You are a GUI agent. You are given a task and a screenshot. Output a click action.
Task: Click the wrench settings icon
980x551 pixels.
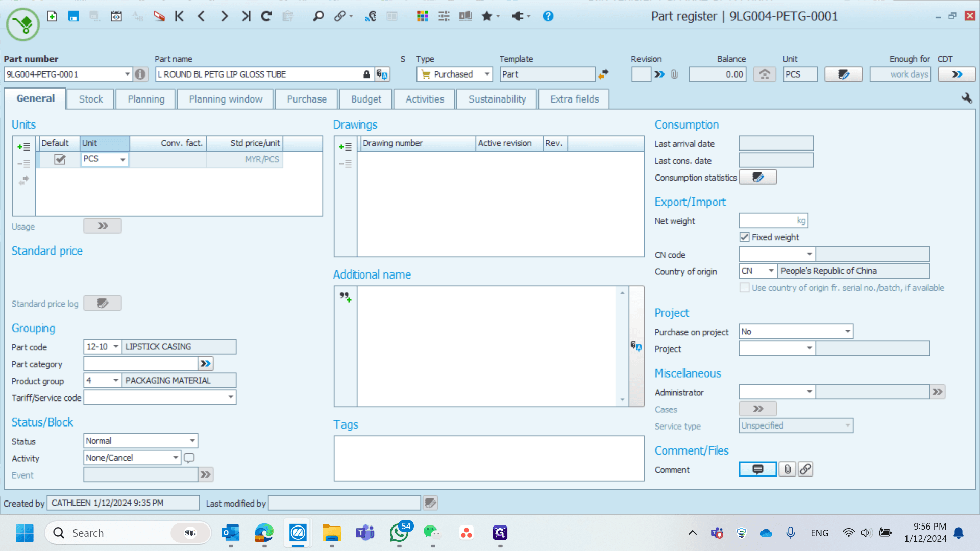[966, 98]
